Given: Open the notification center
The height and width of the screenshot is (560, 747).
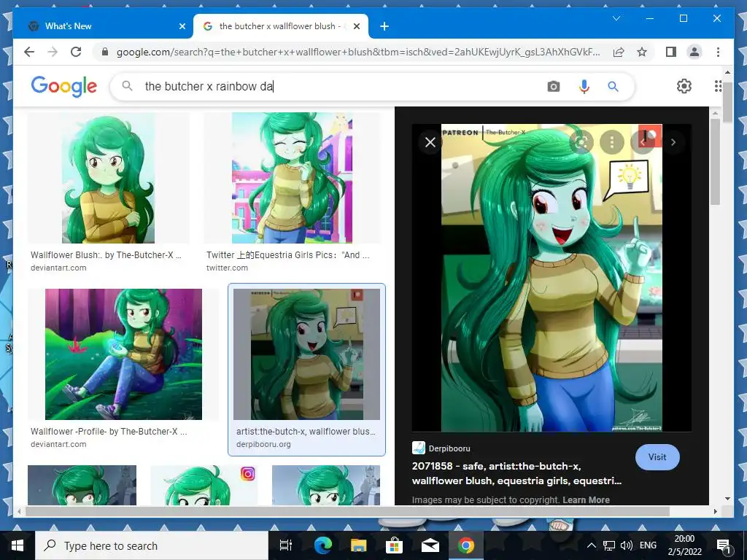Looking at the screenshot, I should coord(724,545).
